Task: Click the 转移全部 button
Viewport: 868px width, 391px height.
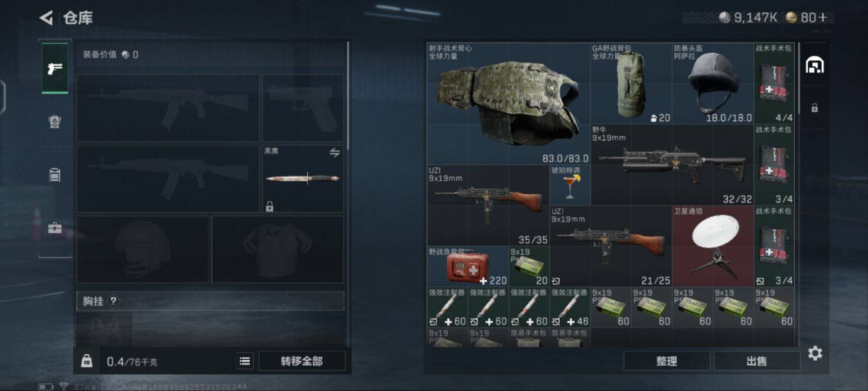Action: [302, 361]
